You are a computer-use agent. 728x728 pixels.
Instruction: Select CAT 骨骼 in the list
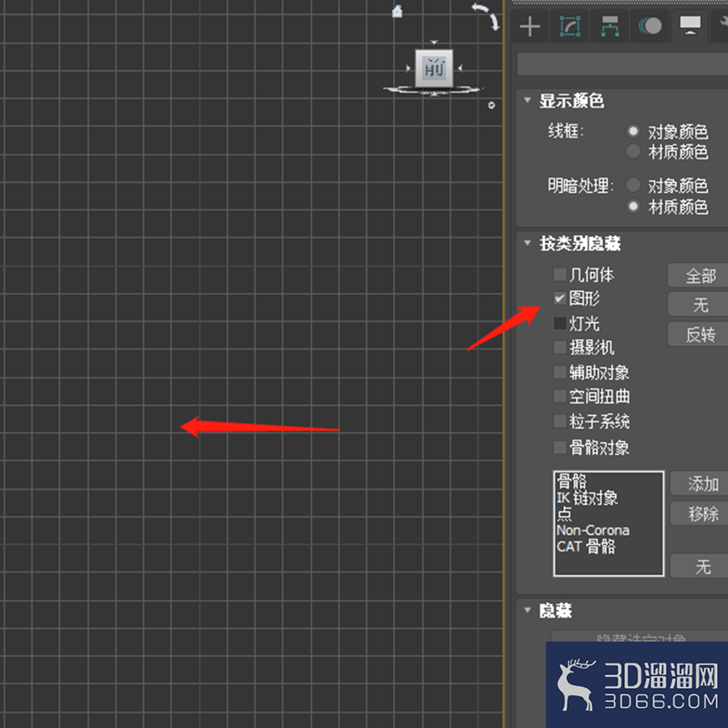point(586,547)
